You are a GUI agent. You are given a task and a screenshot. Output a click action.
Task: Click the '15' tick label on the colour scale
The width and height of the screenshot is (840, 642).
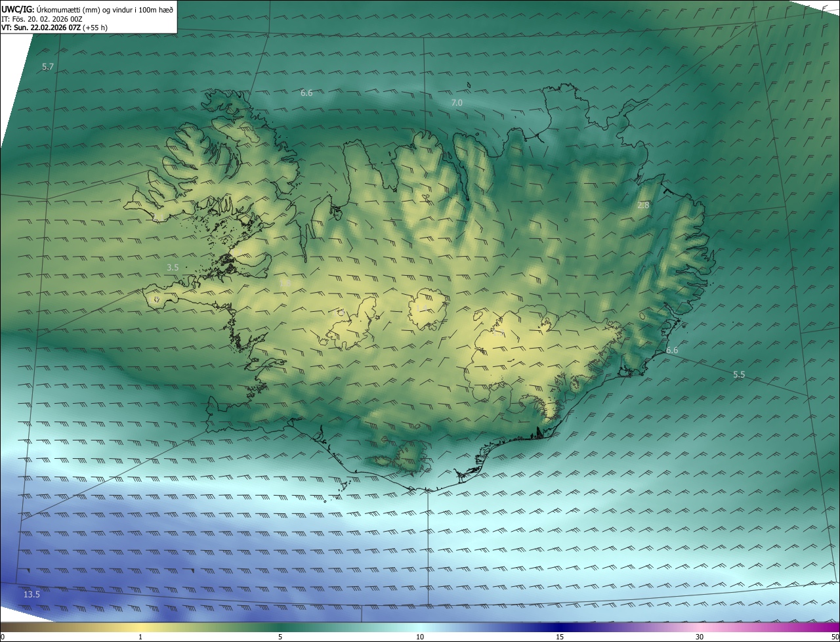(x=560, y=637)
